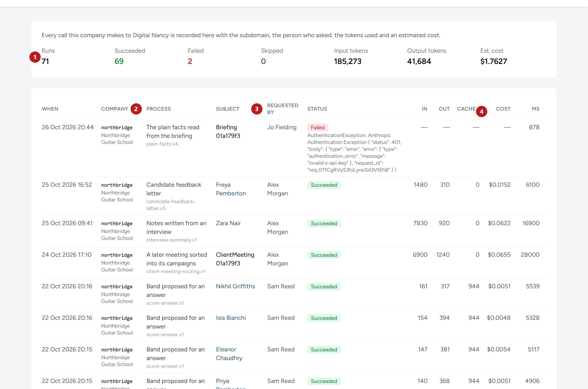
Task: Select Output tokens value 41,684
Action: (x=419, y=61)
